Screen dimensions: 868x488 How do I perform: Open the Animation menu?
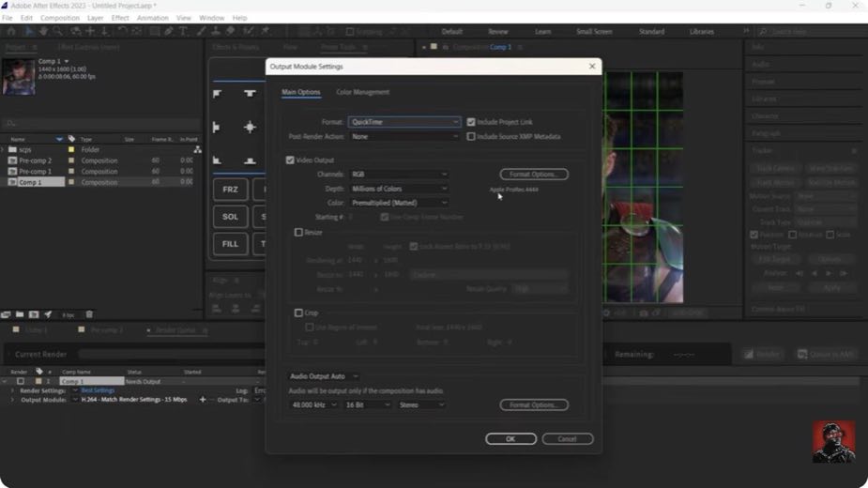click(153, 18)
